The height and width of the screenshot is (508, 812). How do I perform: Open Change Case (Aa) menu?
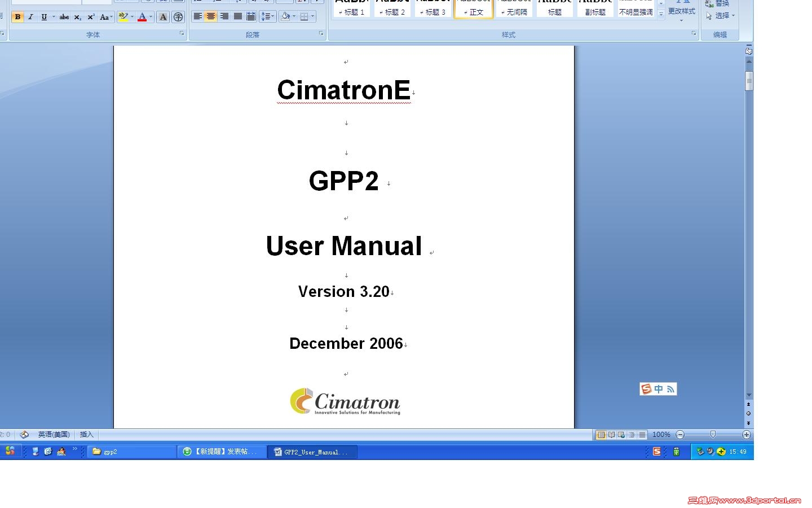click(106, 17)
